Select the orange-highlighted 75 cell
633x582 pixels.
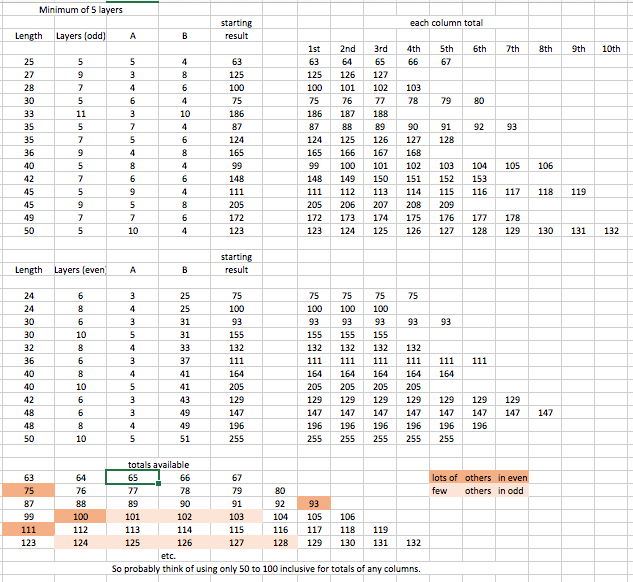pos(28,490)
